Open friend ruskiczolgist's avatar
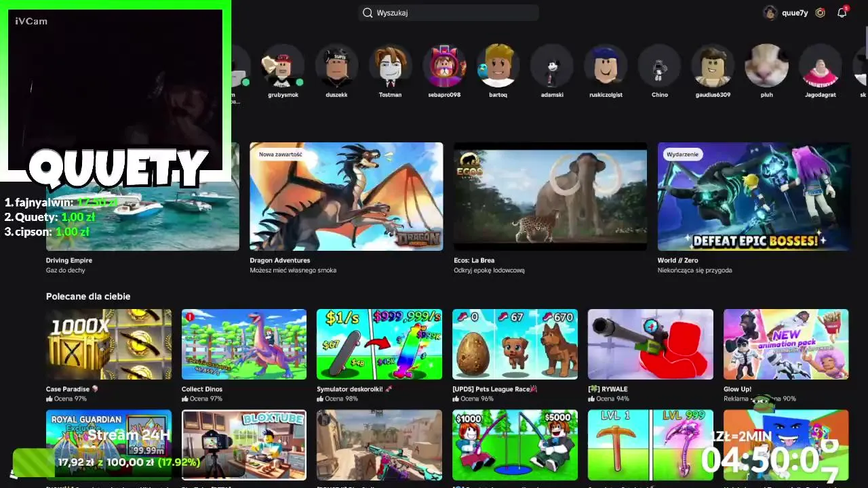 (x=606, y=66)
